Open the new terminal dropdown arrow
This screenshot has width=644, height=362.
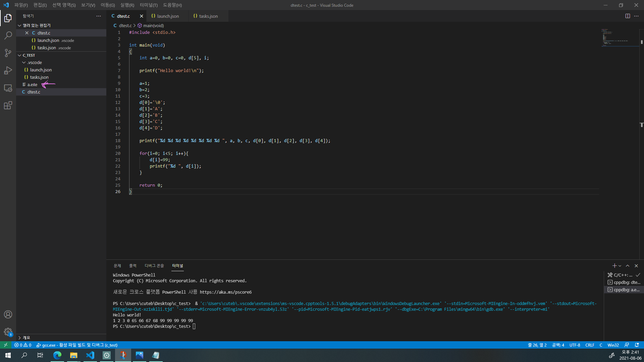(620, 266)
